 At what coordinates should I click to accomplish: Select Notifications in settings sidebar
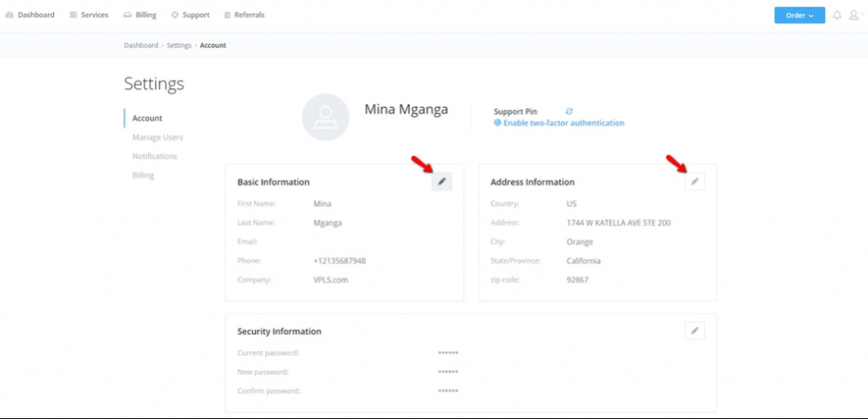[154, 156]
